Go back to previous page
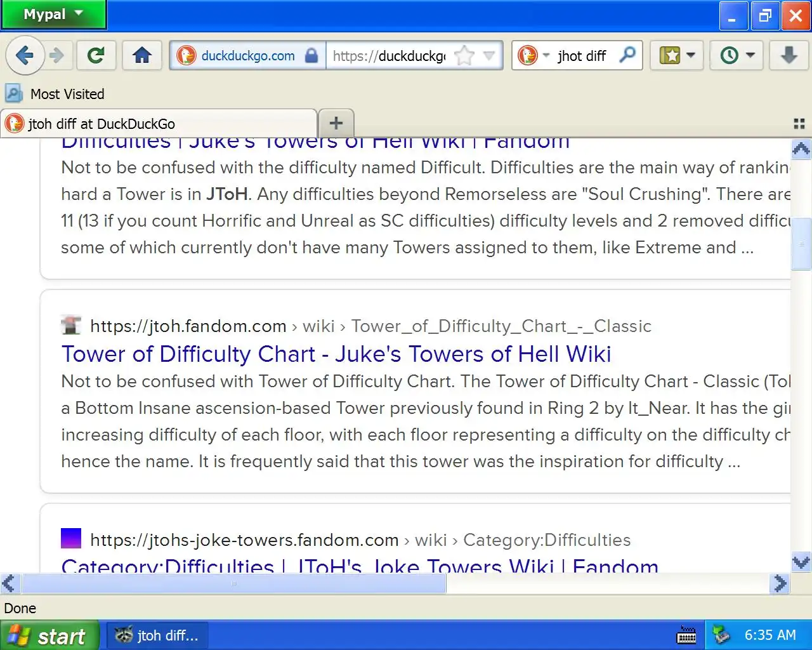 [25, 56]
